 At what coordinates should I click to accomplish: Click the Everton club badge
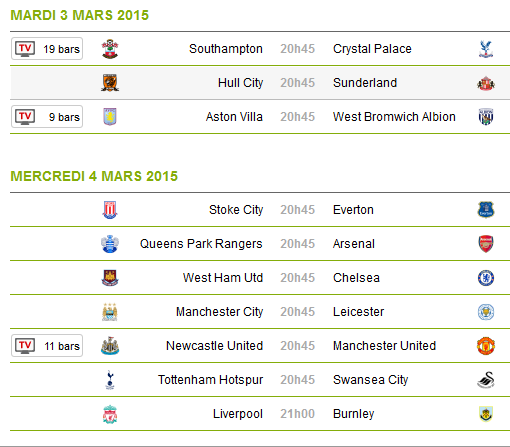click(x=486, y=210)
